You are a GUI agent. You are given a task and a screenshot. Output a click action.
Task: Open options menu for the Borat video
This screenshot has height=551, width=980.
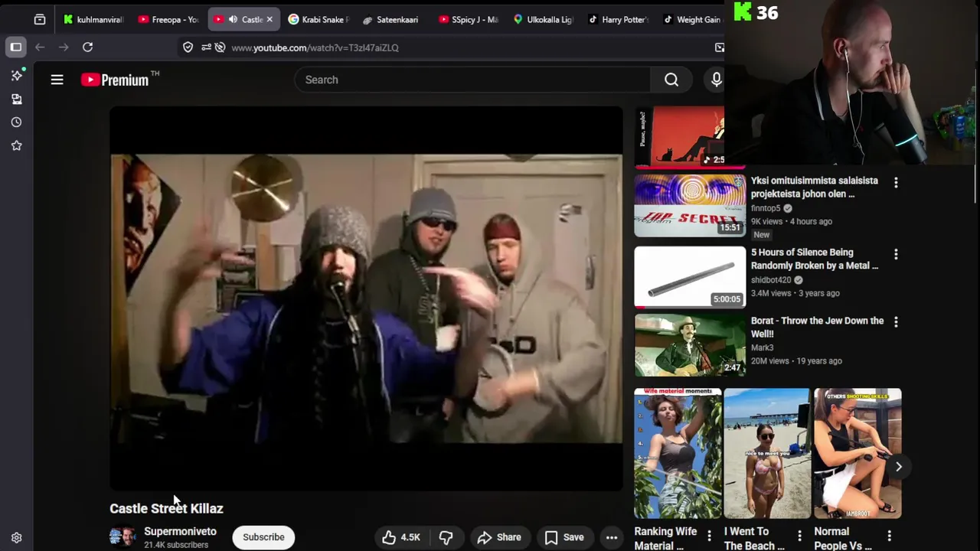(896, 321)
